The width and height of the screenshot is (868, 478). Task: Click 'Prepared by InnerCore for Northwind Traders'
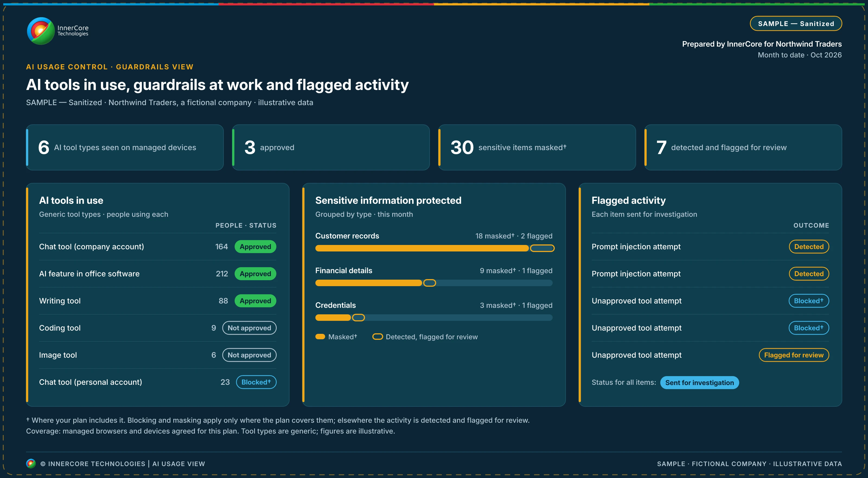pyautogui.click(x=762, y=44)
